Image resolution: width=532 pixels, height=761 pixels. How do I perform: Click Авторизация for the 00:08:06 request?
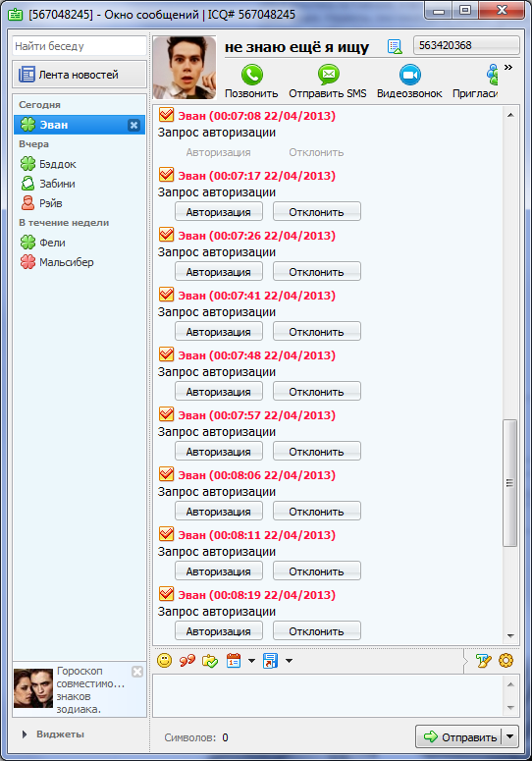click(219, 511)
